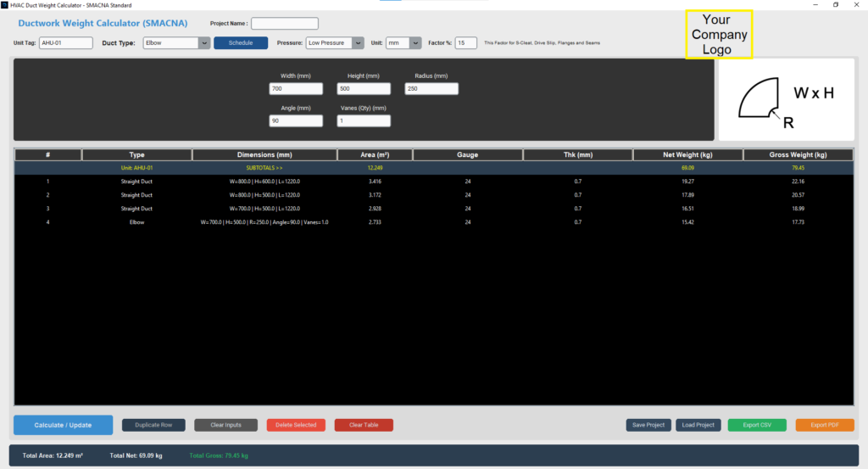Click subtotal net weight 69.09
868x469 pixels.
point(687,168)
